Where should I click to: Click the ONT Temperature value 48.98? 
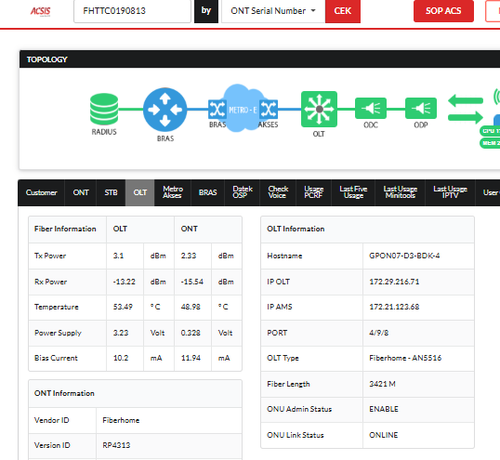point(191,307)
